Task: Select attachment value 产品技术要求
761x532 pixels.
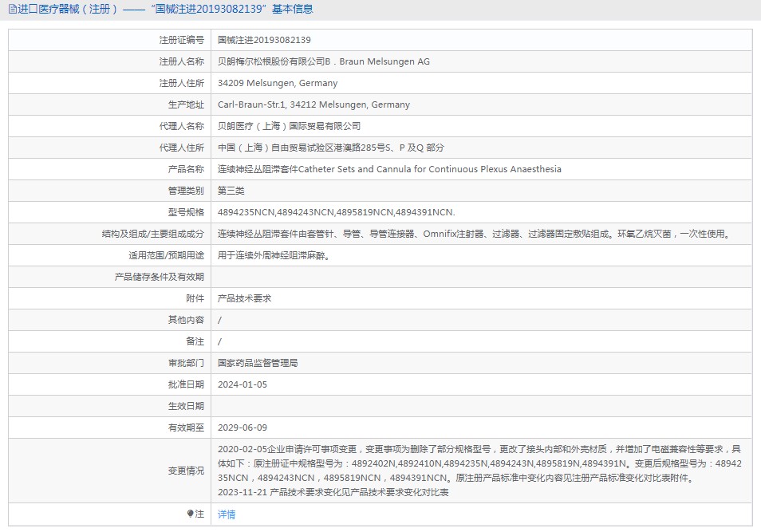Action: (245, 298)
